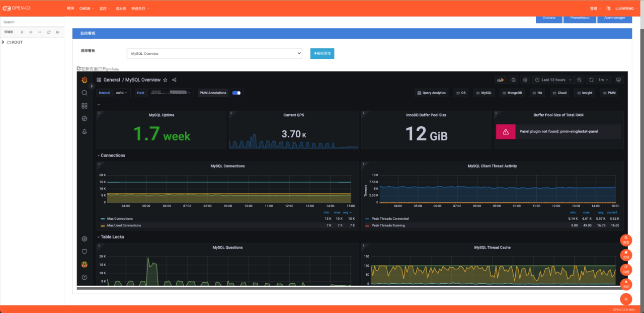Click the refresh dashboard icon
Viewport: 644px width, 313px height.
coord(591,80)
